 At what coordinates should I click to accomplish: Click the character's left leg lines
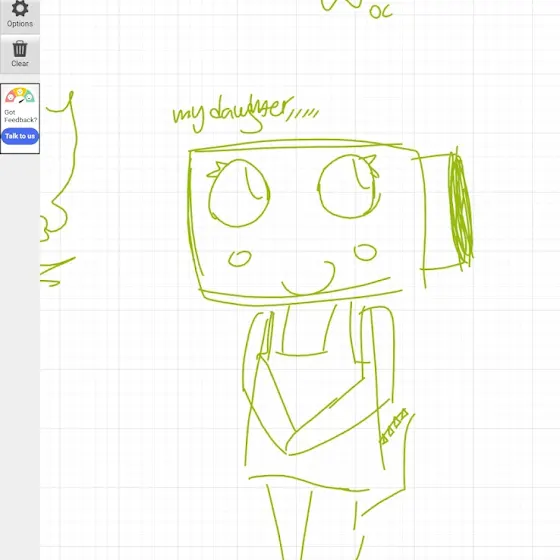click(289, 522)
